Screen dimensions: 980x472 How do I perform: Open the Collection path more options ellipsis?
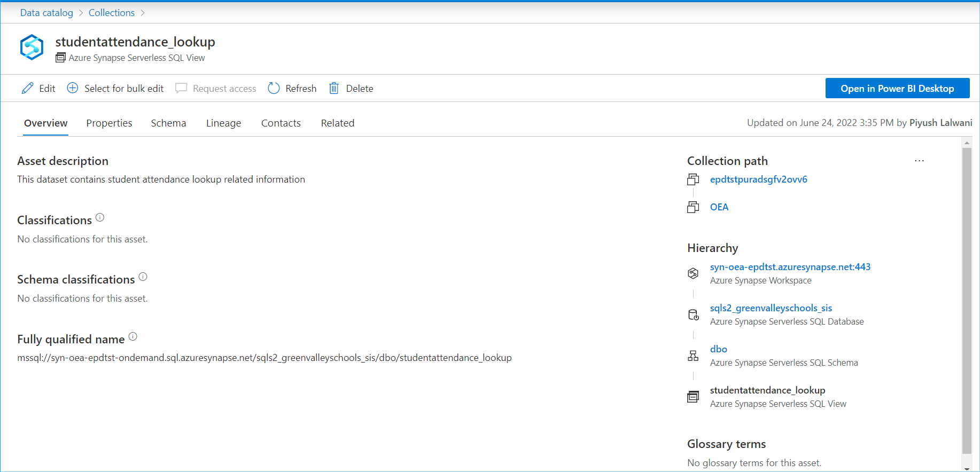coord(919,161)
